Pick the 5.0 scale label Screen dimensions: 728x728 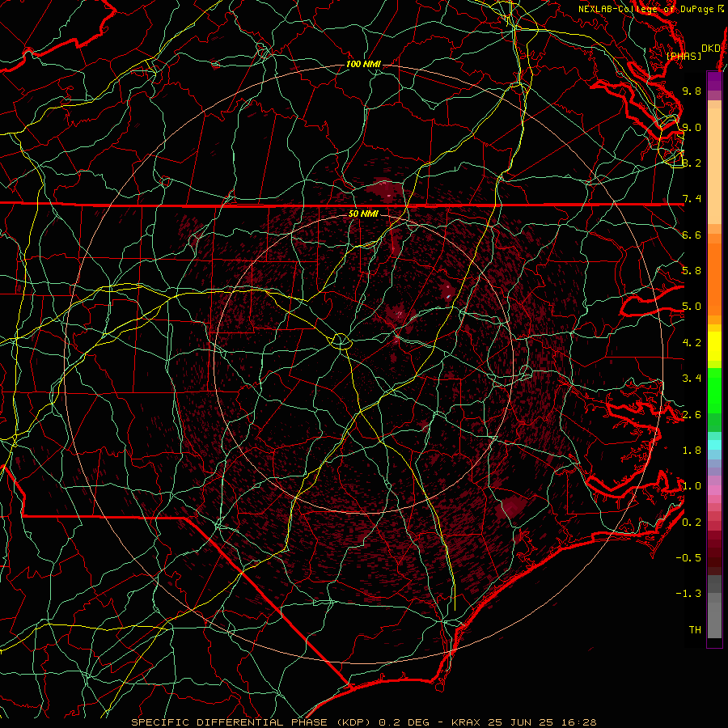(x=692, y=307)
